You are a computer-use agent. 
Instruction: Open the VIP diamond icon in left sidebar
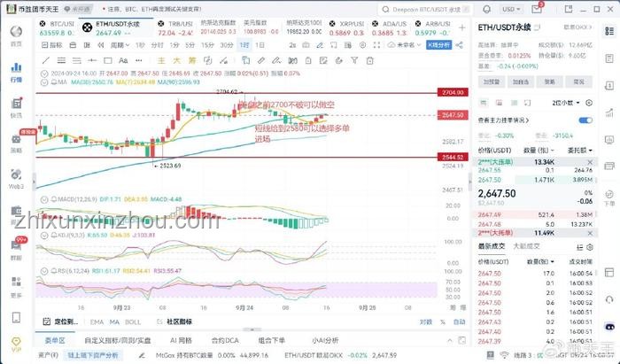tap(16, 345)
